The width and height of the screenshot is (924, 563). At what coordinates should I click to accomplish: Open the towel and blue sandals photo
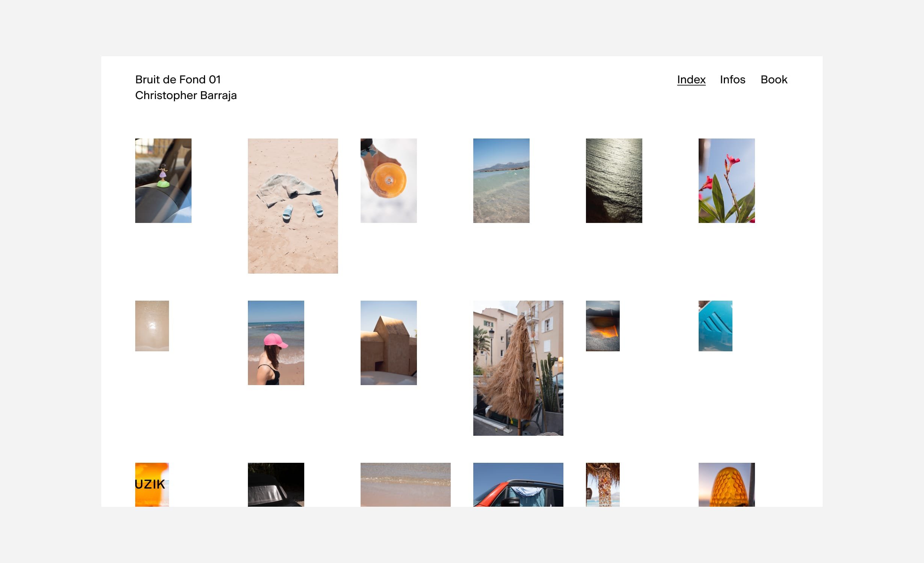pos(293,206)
